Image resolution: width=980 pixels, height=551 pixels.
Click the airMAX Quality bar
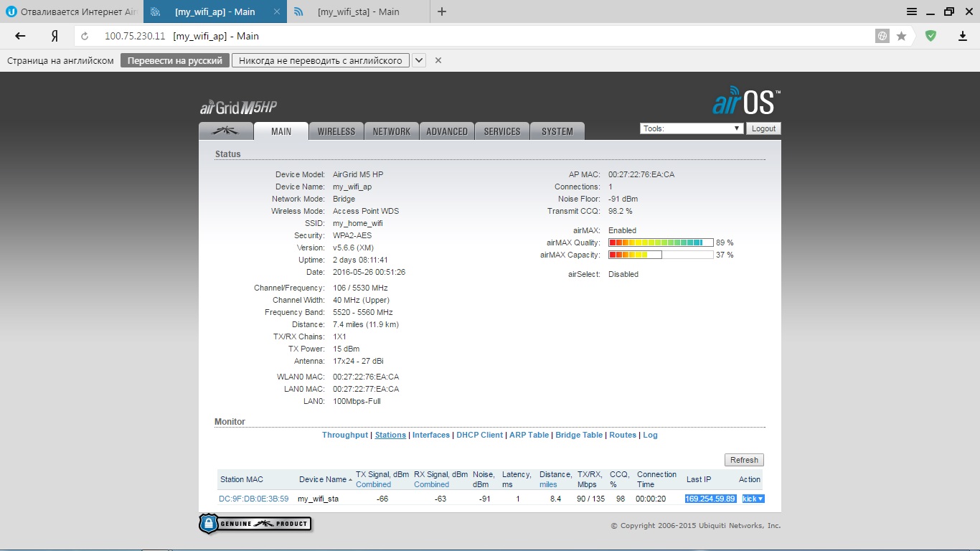point(661,242)
